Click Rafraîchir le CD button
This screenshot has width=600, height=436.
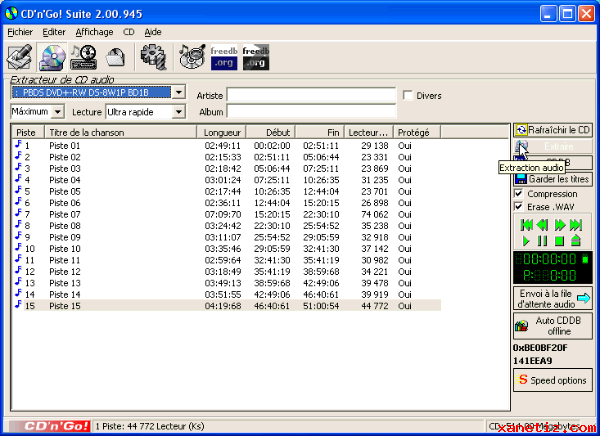coord(553,130)
